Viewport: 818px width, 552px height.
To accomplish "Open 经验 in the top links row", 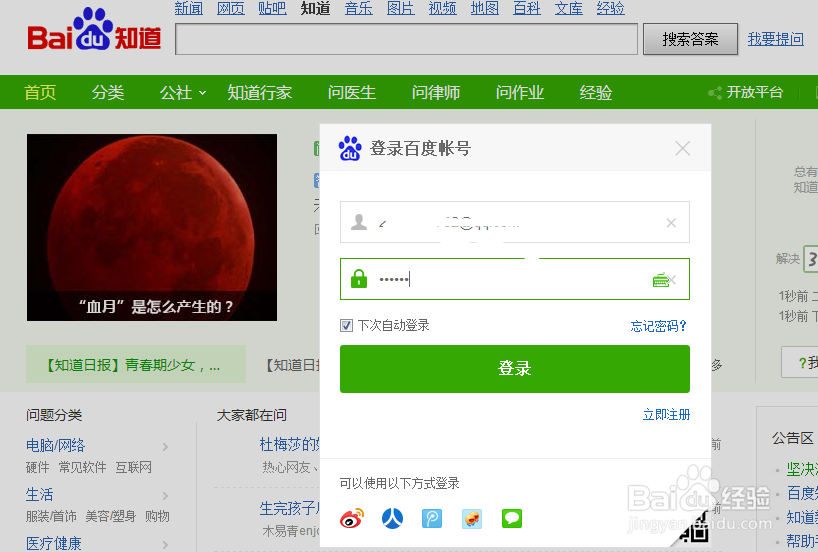I will (610, 8).
